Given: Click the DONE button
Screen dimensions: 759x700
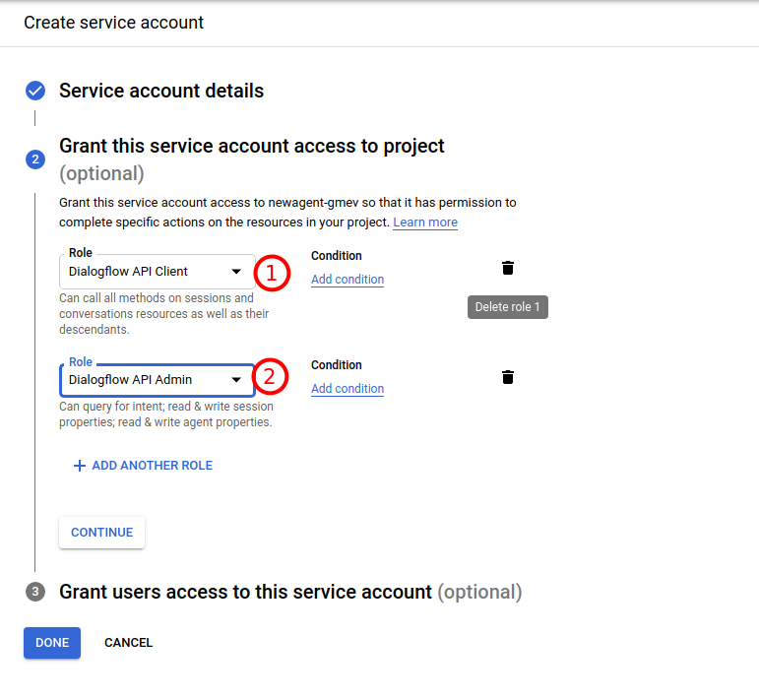Looking at the screenshot, I should point(52,643).
